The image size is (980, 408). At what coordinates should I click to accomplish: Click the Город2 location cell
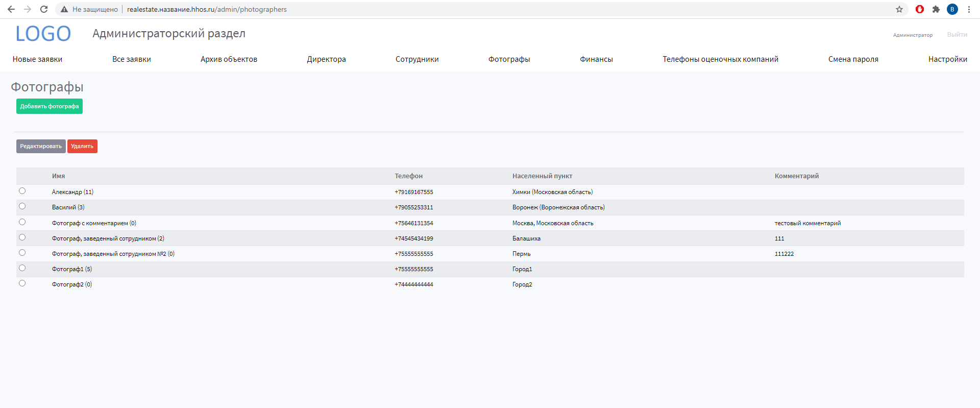(522, 284)
